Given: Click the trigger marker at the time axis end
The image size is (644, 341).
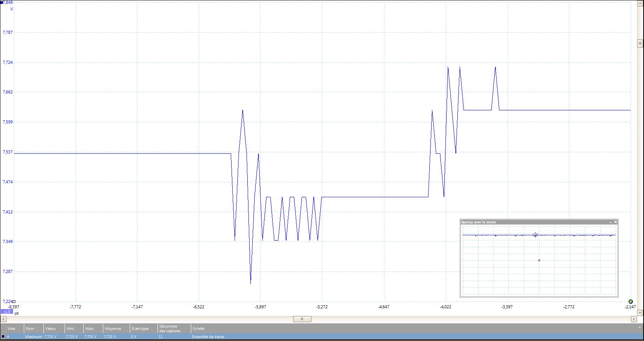Looking at the screenshot, I should coord(631,302).
